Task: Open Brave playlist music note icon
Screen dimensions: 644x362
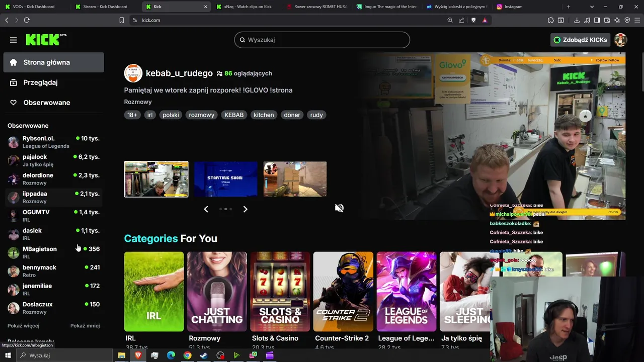Action: point(587,20)
